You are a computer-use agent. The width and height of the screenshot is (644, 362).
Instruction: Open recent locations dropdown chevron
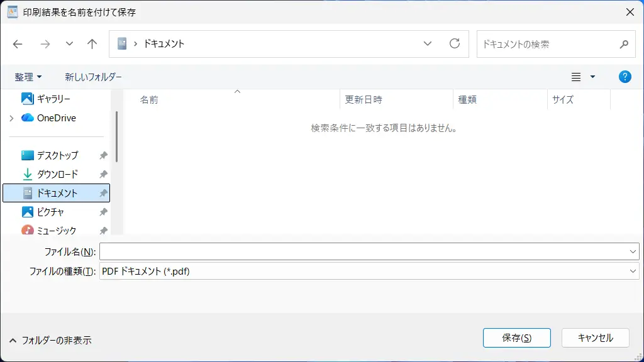(69, 44)
